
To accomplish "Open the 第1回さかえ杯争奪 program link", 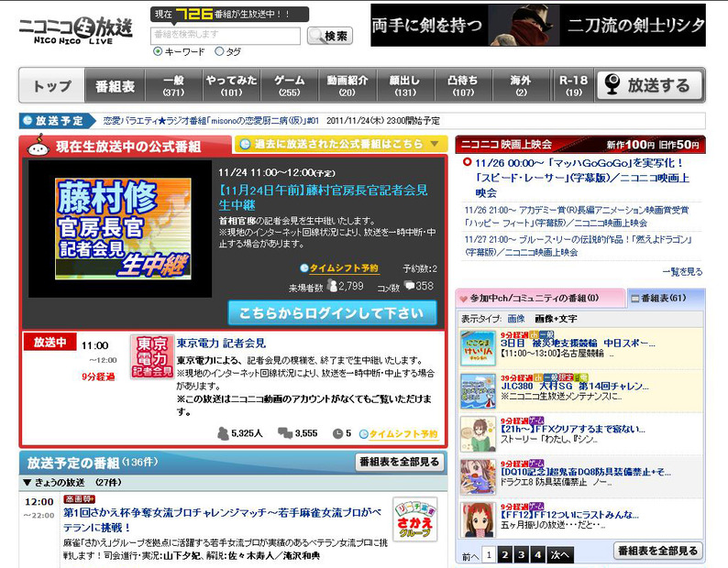I will tap(223, 519).
